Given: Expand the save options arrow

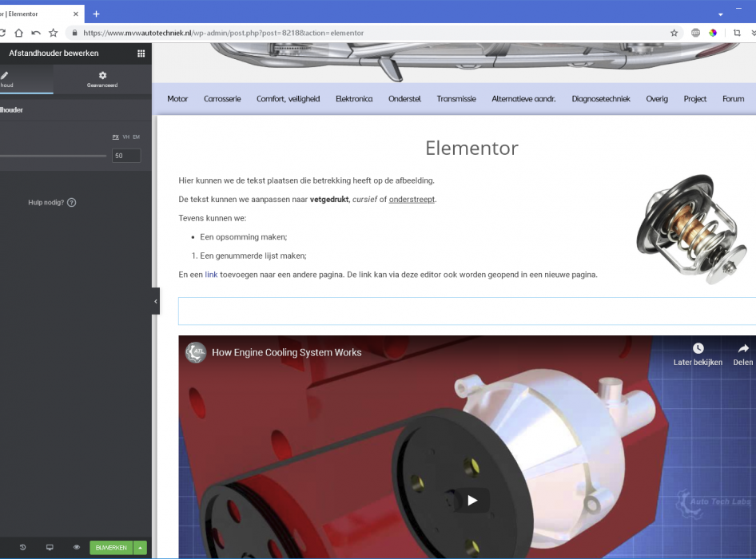Looking at the screenshot, I should click(141, 548).
